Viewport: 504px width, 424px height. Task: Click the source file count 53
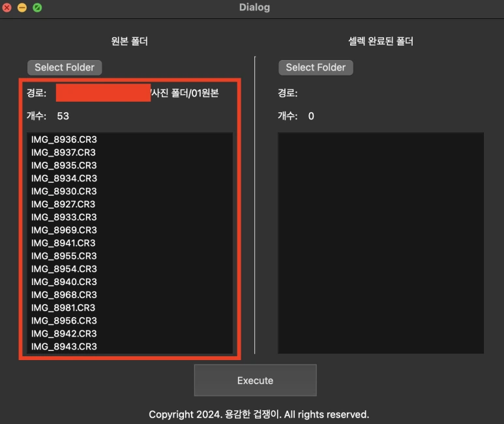tap(63, 116)
